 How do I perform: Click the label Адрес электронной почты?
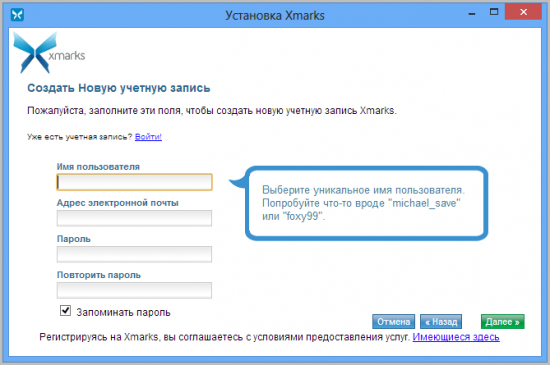point(118,203)
